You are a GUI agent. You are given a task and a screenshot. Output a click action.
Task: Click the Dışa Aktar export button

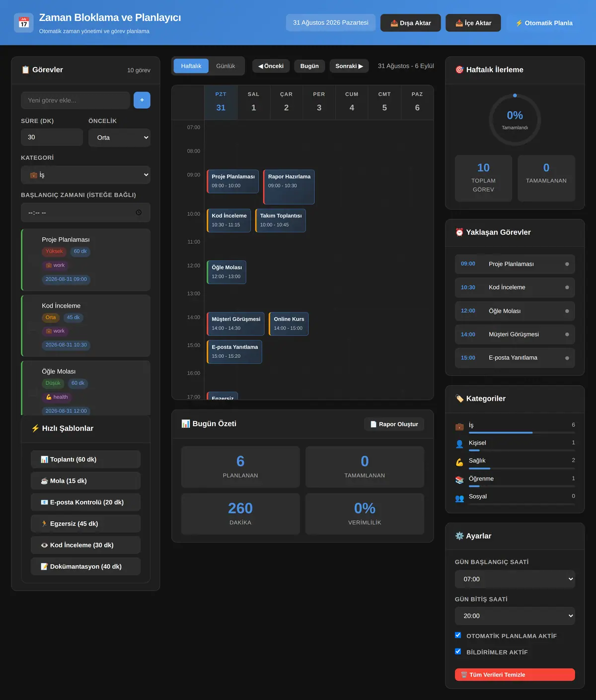click(x=411, y=23)
